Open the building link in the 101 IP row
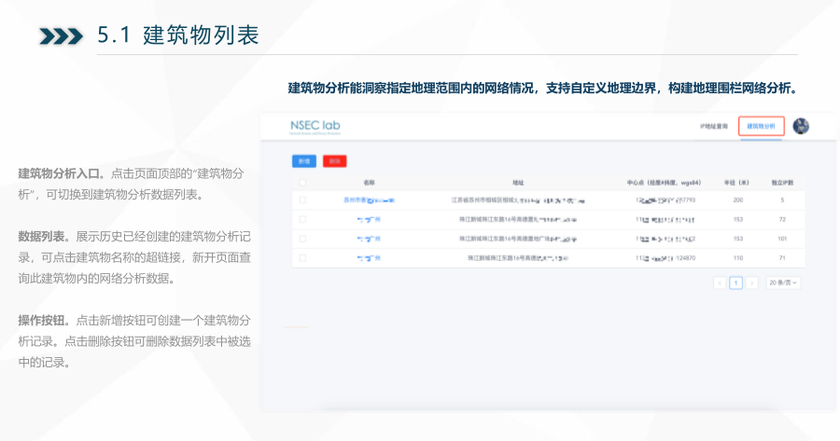The height and width of the screenshot is (441, 840). tap(369, 238)
